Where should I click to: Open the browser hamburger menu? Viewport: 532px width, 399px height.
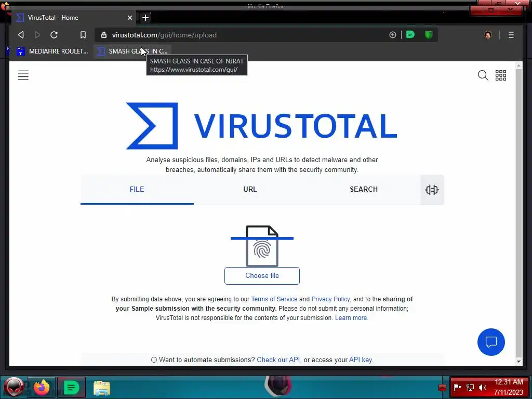pyautogui.click(x=511, y=35)
